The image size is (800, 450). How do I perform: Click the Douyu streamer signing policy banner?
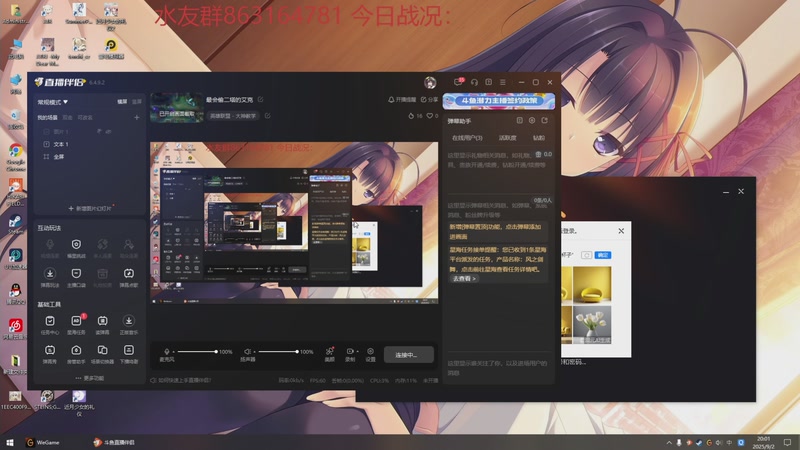498,101
